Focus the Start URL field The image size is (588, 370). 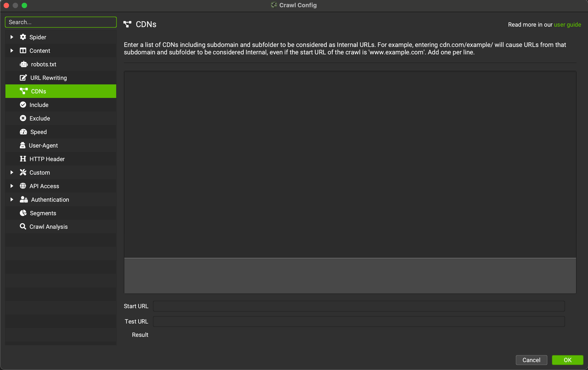pos(358,306)
